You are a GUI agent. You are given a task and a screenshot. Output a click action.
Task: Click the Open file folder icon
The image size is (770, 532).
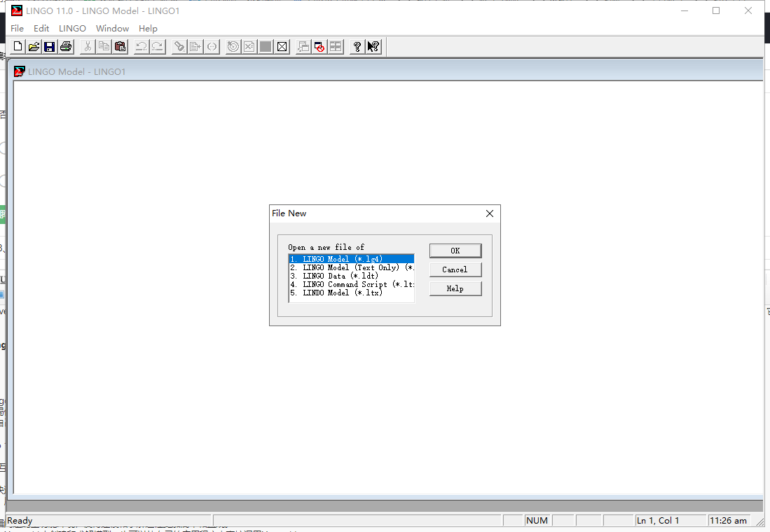point(34,47)
